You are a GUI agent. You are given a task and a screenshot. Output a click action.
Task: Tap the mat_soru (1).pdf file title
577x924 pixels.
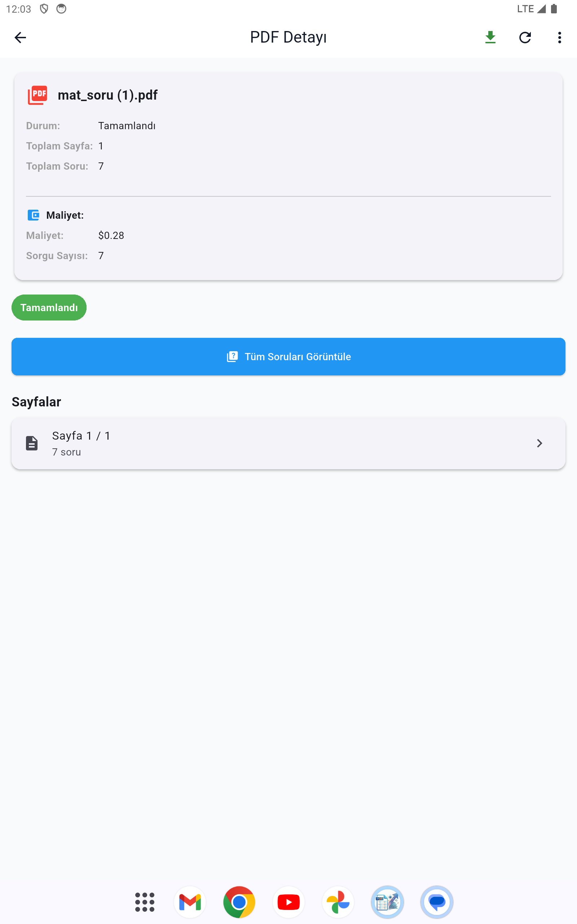(107, 95)
